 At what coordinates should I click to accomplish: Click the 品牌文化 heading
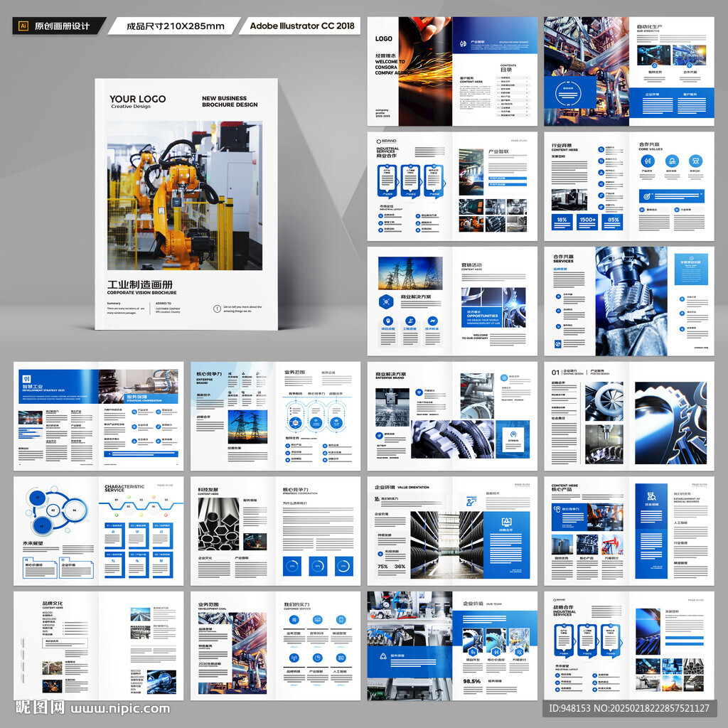click(x=53, y=603)
